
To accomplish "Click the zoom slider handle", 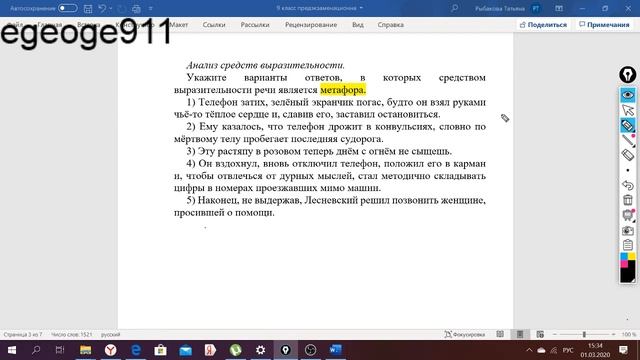I will point(584,334).
